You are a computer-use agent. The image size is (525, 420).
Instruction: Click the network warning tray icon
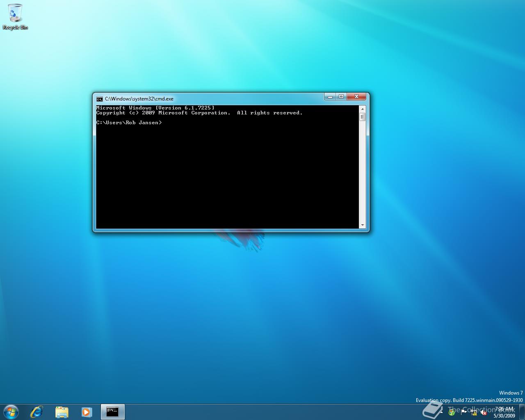point(474,412)
